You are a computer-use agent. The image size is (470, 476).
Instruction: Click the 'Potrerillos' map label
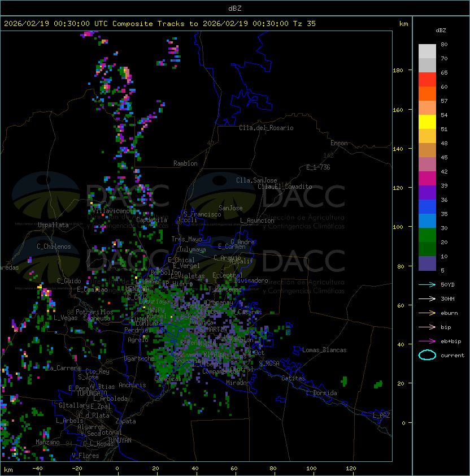tap(94, 312)
